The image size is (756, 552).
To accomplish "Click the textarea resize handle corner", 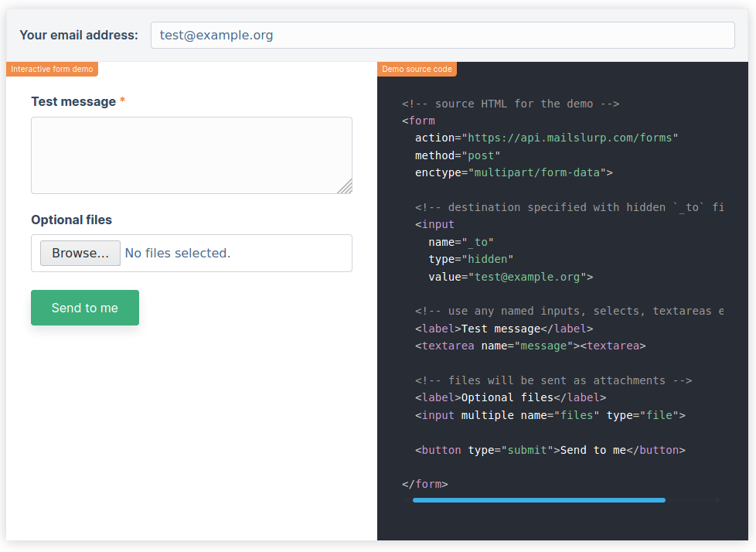I will tap(345, 186).
